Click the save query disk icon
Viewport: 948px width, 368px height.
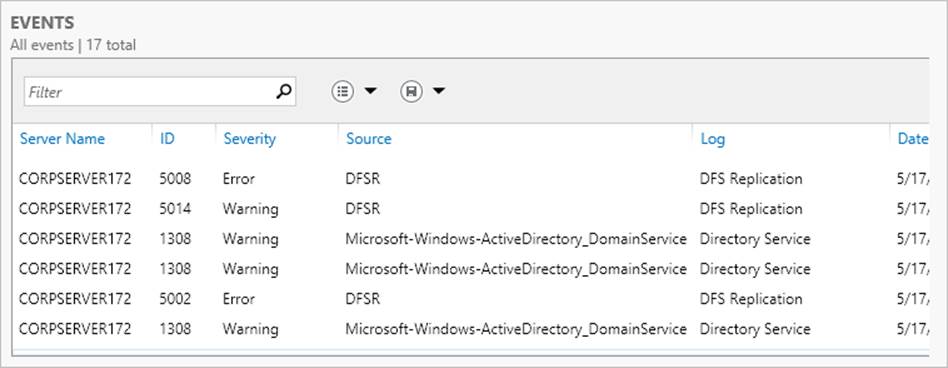click(411, 91)
